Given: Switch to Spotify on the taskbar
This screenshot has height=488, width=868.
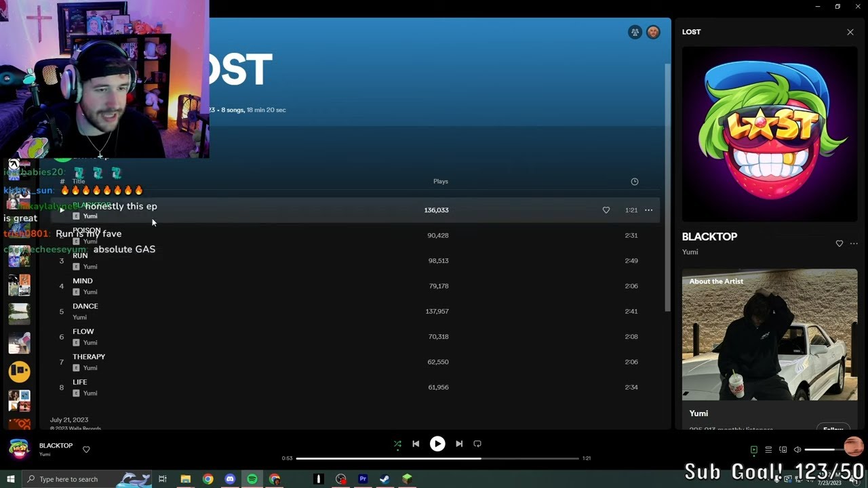Looking at the screenshot, I should pos(252,479).
